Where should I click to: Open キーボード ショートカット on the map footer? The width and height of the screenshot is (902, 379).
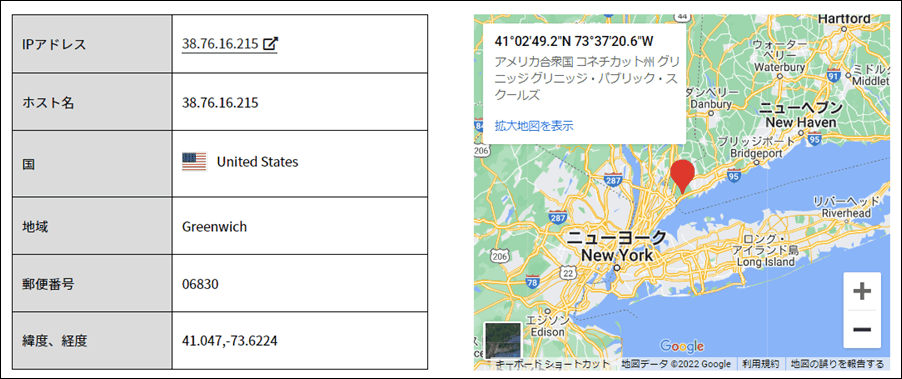click(x=553, y=364)
